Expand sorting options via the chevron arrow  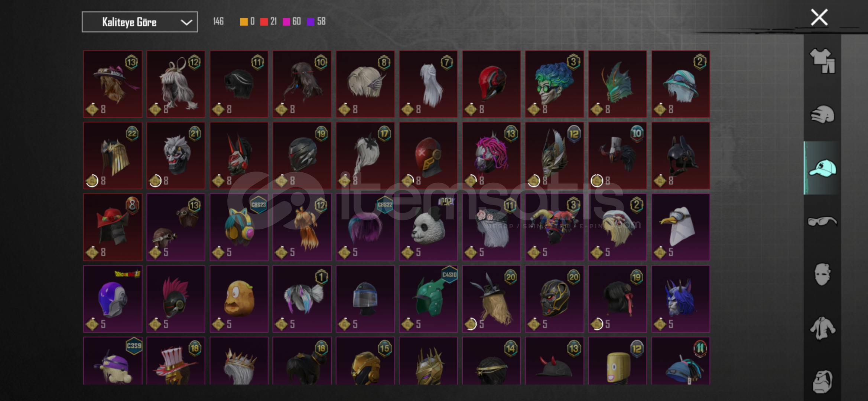[186, 22]
